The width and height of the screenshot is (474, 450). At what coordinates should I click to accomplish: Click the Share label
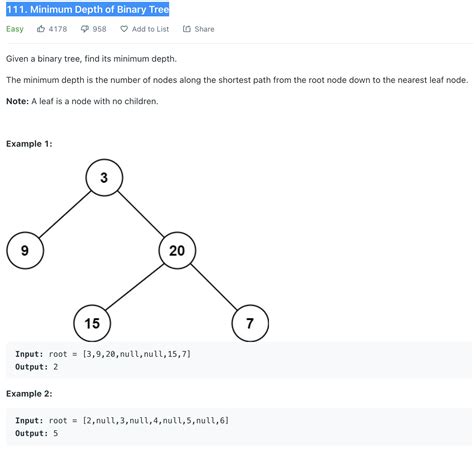coord(204,29)
